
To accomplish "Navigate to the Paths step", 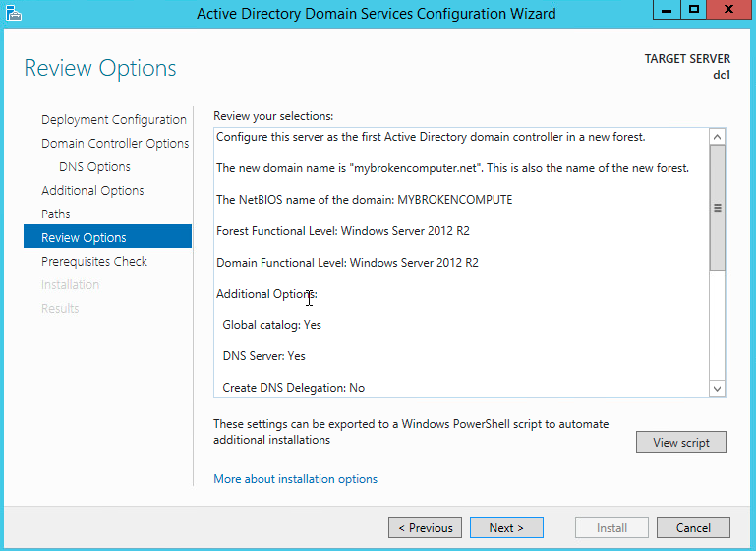I will pos(56,214).
